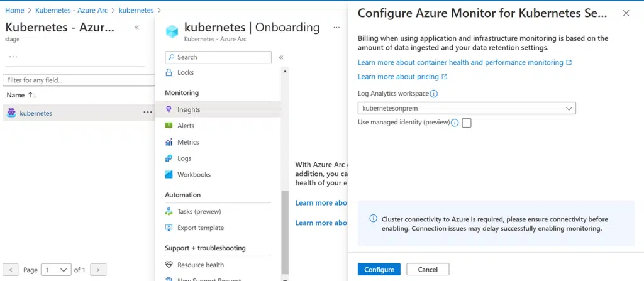644x281 pixels.
Task: Click the kubernetes breadcrumb link
Action: [136, 10]
